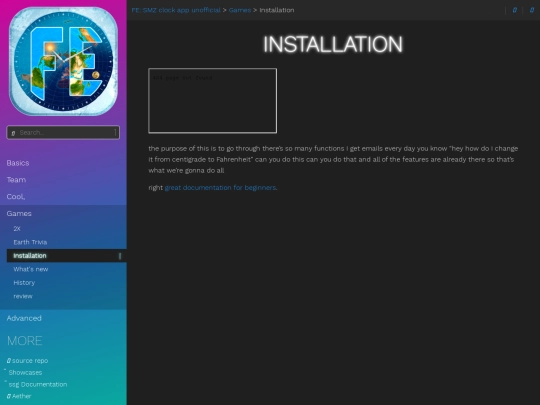Open the Cool, menu section
Viewport: 540px width, 405px height.
pos(16,197)
